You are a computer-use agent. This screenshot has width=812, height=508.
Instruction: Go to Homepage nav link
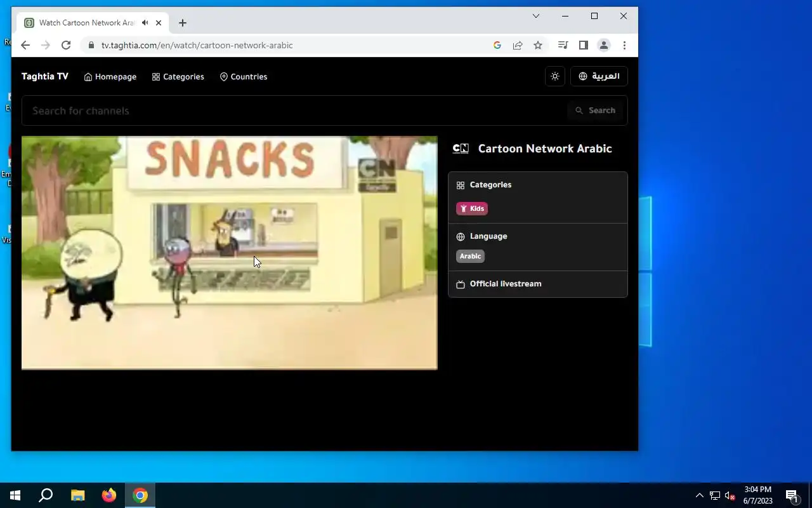pos(110,77)
